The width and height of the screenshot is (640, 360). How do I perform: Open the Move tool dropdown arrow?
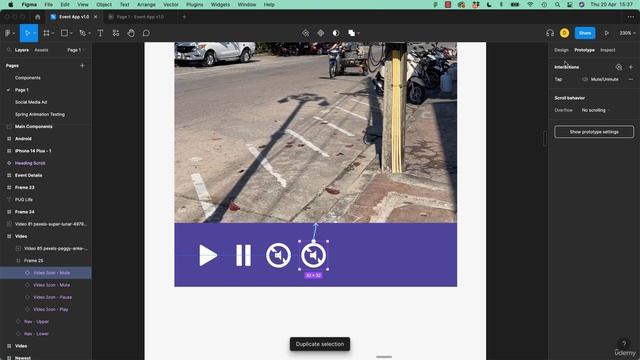click(34, 33)
